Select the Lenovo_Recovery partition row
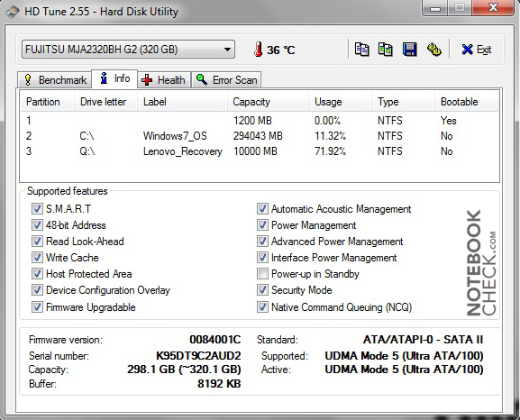Viewport: 520px width, 420px height. (x=259, y=151)
